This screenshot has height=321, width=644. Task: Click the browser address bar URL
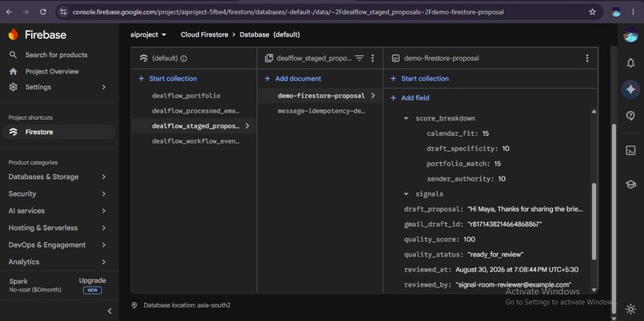pos(288,12)
